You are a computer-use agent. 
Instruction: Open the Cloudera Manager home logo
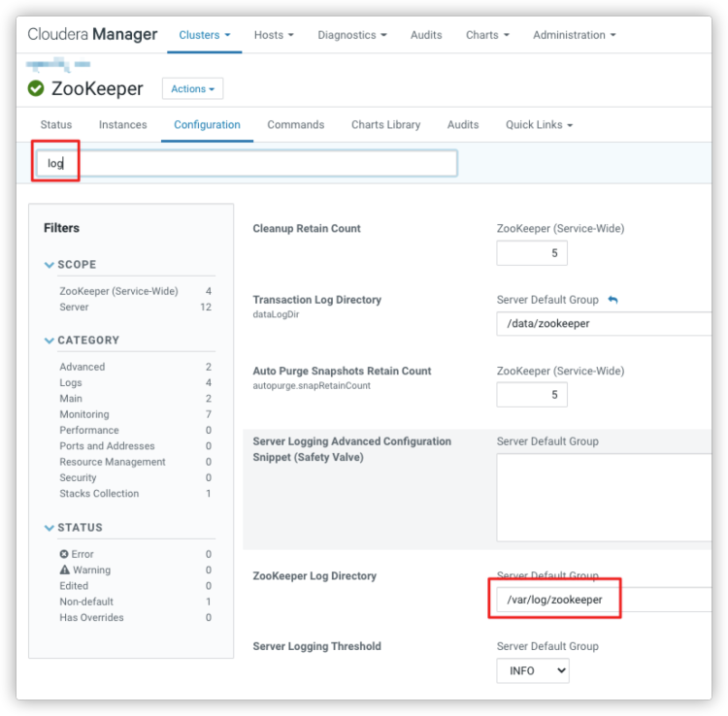[x=92, y=34]
